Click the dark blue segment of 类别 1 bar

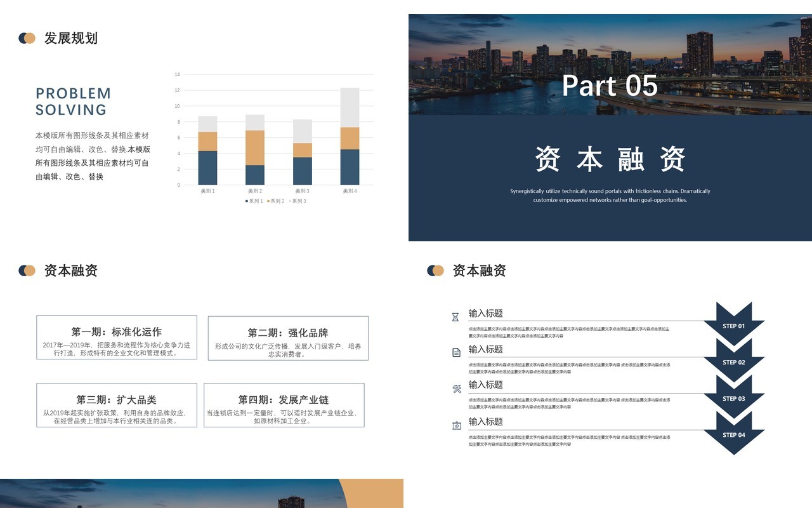pyautogui.click(x=207, y=168)
